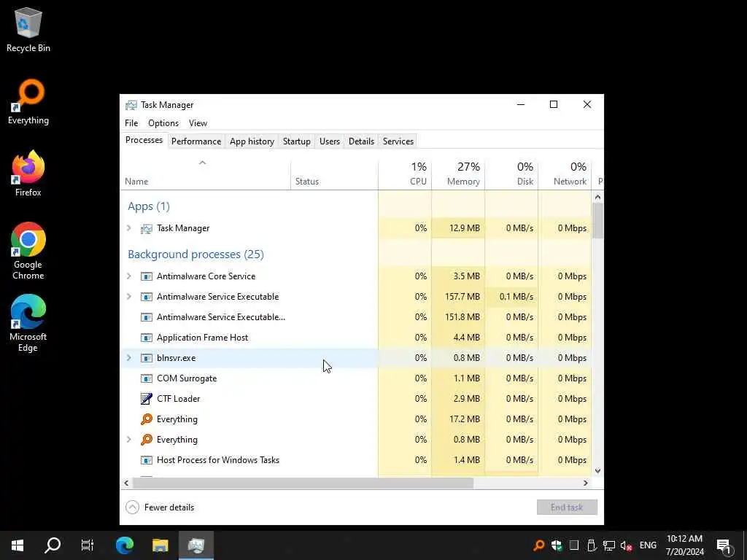Select the Firefox desktop shortcut
The width and height of the screenshot is (747, 560).
tap(28, 174)
